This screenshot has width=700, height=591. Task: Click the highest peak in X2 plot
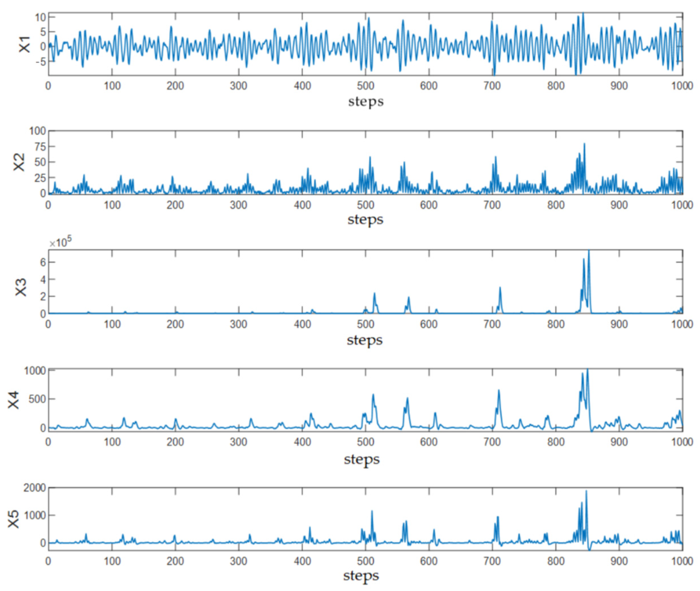tap(584, 144)
